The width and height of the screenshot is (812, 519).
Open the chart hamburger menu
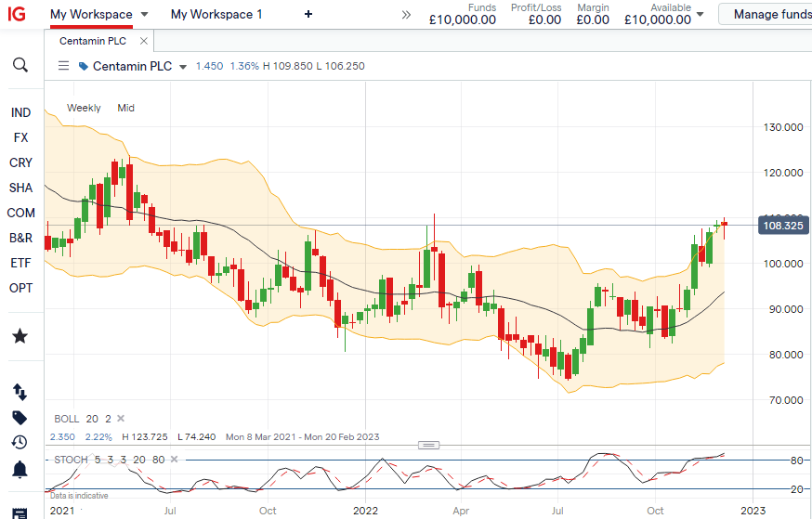[63, 66]
